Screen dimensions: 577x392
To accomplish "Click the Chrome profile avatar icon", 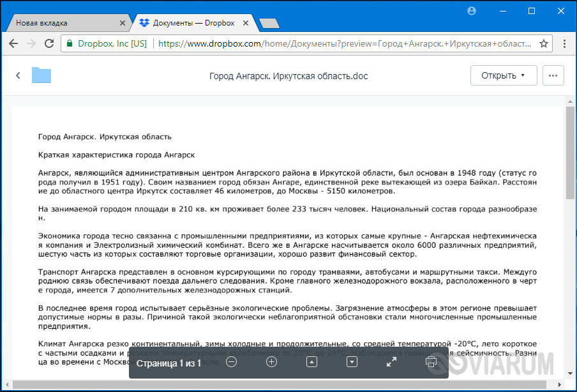I will tap(472, 11).
